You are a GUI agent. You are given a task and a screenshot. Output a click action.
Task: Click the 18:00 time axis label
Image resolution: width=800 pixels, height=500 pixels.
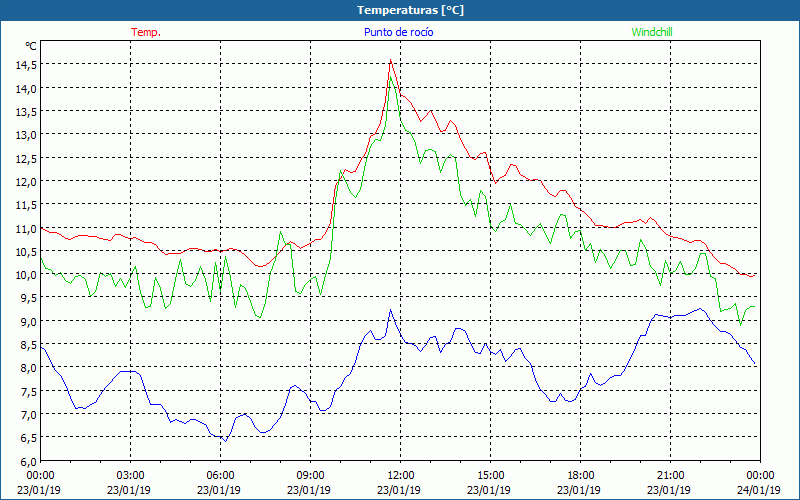[581, 475]
